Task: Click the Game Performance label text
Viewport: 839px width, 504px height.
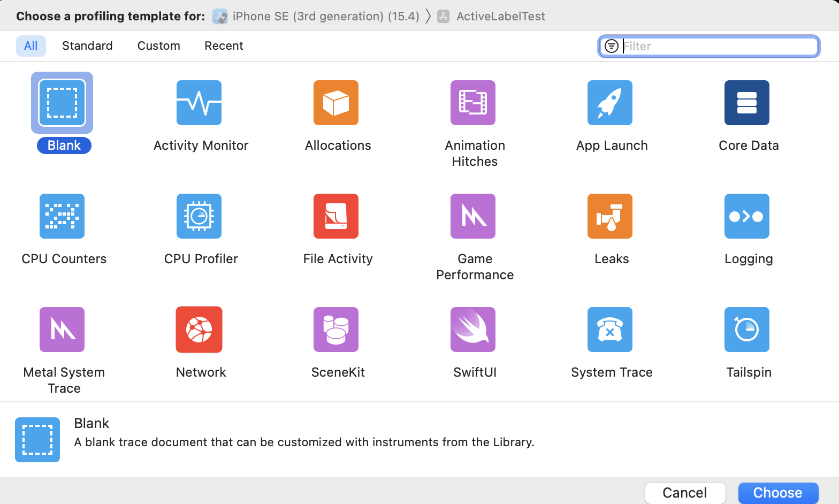Action: pyautogui.click(x=475, y=267)
